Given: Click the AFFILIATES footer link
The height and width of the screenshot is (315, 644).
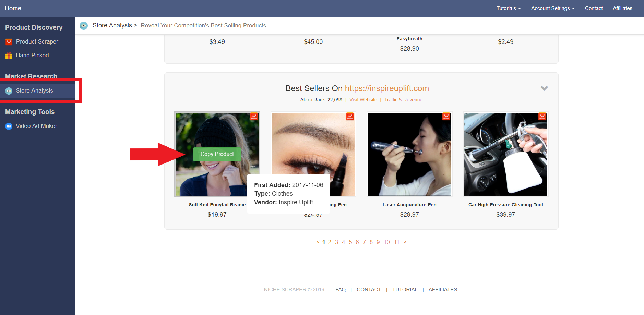Looking at the screenshot, I should (443, 290).
